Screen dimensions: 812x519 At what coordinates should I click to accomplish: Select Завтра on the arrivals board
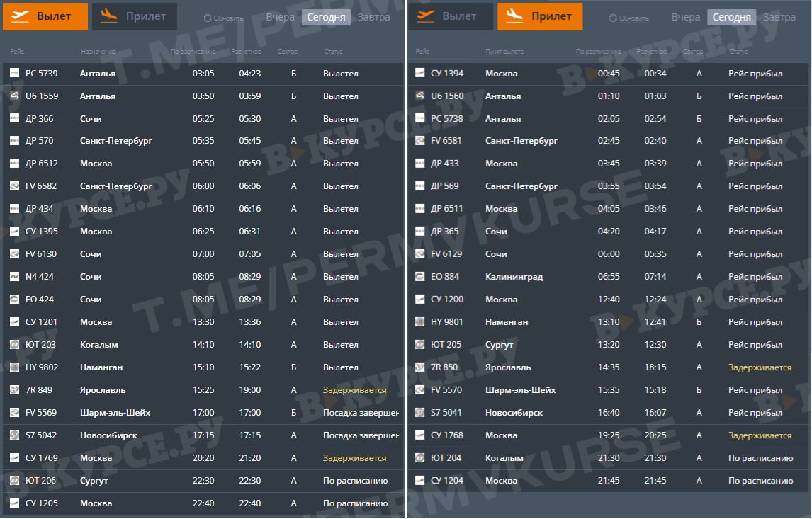(x=779, y=18)
